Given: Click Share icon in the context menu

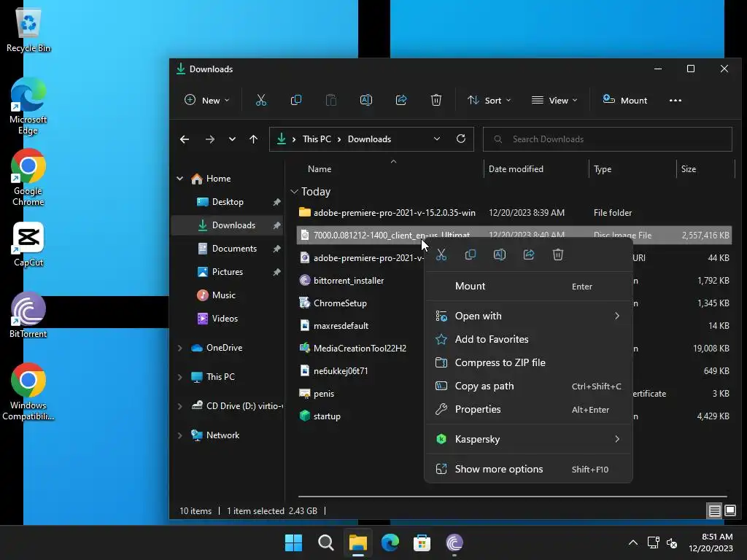Looking at the screenshot, I should tap(529, 254).
